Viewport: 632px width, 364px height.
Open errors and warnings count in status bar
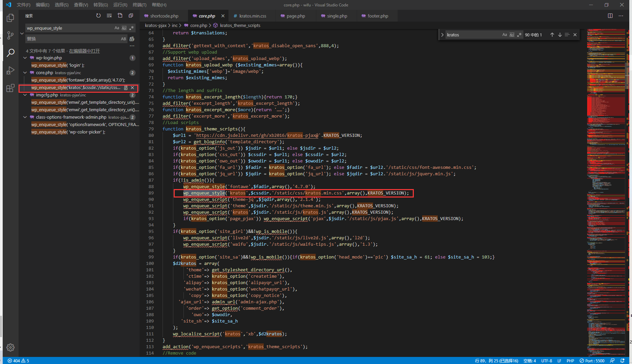[x=18, y=361]
